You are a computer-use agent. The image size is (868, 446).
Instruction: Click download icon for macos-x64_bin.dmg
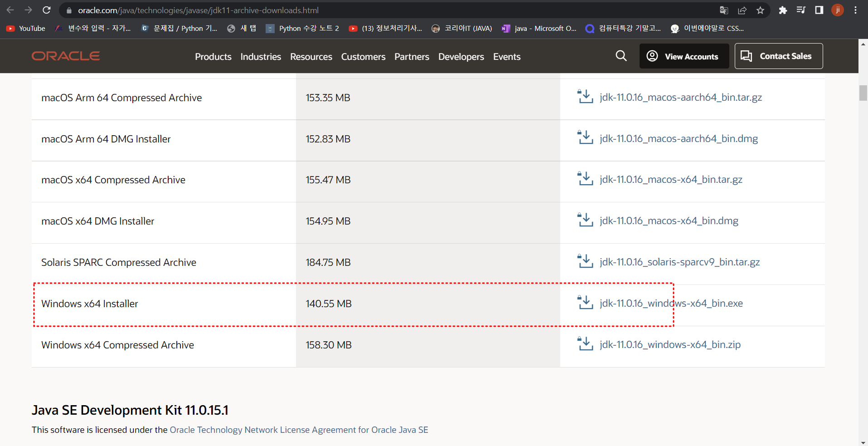pyautogui.click(x=585, y=220)
